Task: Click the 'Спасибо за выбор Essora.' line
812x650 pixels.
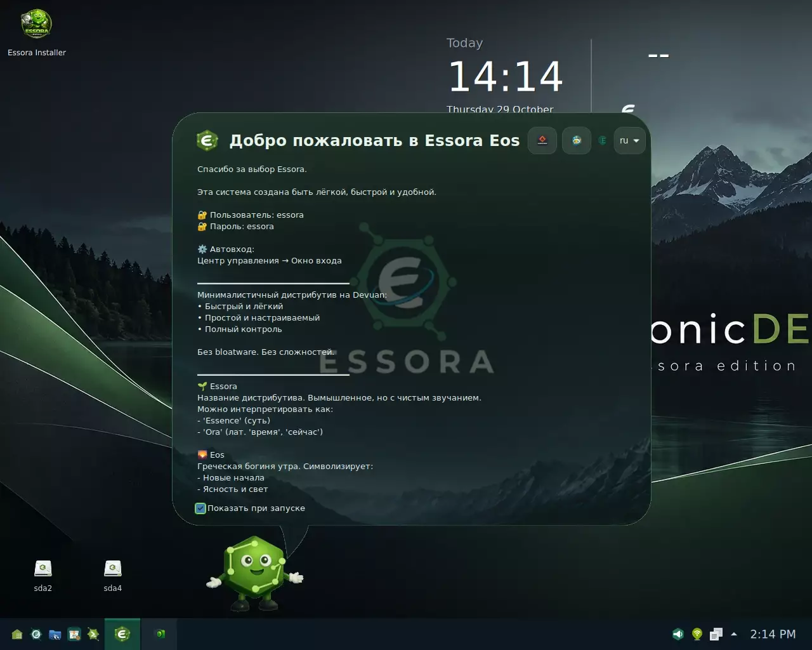Action: (x=252, y=169)
